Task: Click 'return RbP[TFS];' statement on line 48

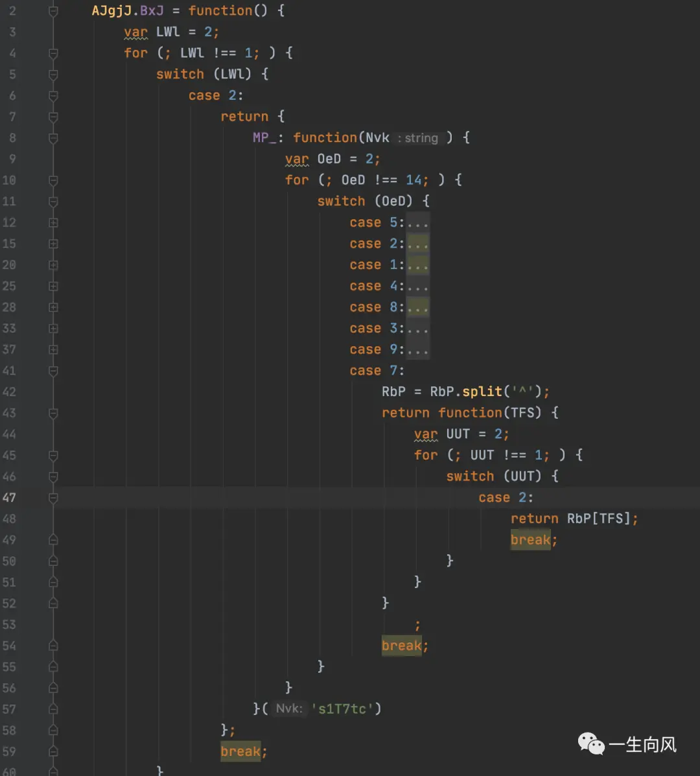Action: (574, 519)
